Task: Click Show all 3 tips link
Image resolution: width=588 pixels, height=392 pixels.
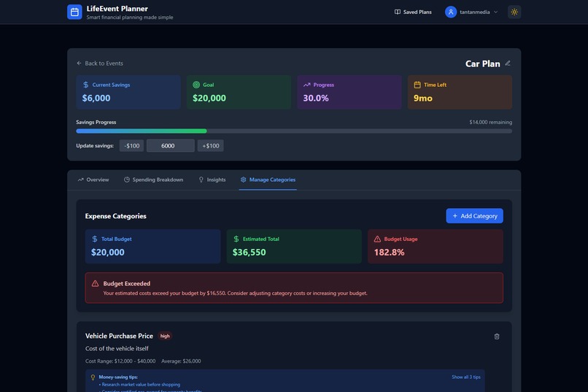Action: tap(465, 377)
